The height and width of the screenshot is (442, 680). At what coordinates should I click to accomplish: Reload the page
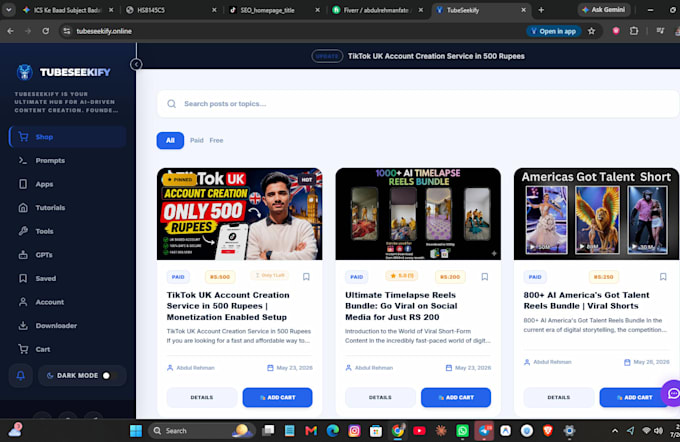click(x=46, y=31)
